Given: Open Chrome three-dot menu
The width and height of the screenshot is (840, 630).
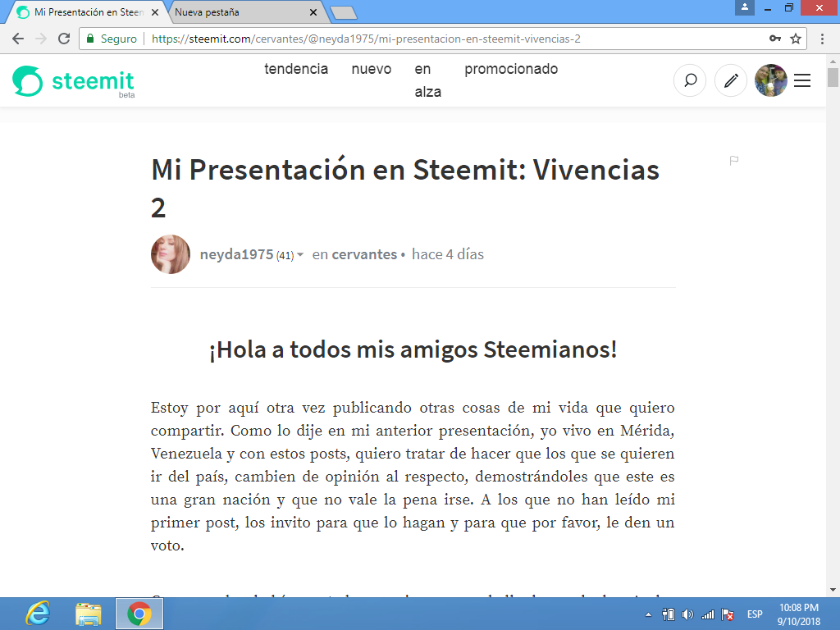Looking at the screenshot, I should (x=822, y=39).
